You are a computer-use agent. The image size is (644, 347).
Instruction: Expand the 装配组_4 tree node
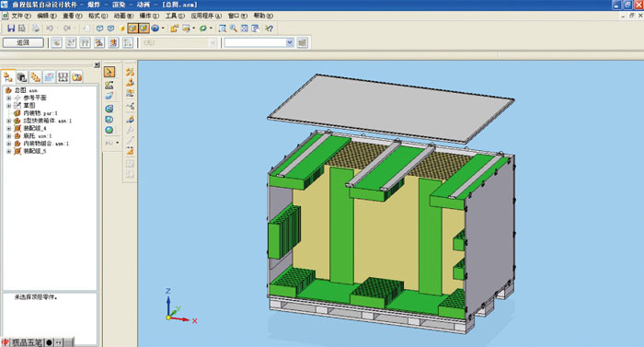pyautogui.click(x=8, y=128)
